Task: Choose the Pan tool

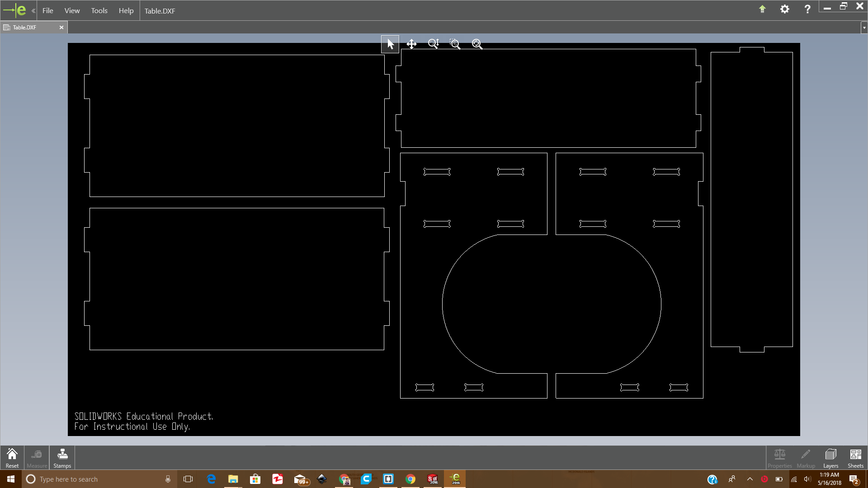Action: [411, 44]
